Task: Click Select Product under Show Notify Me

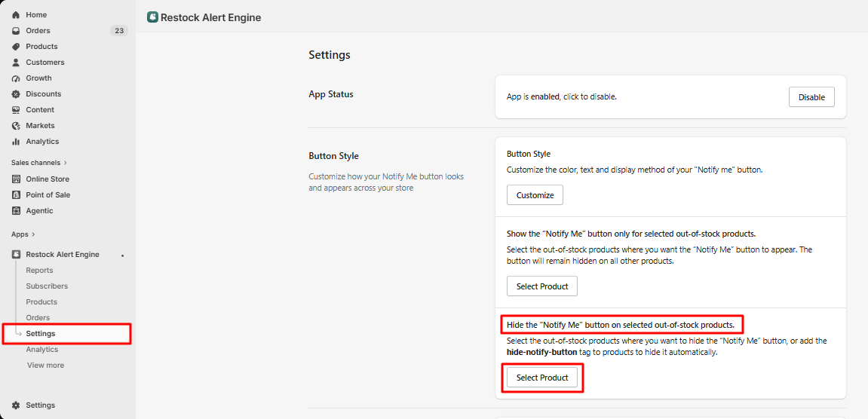Action: pos(542,286)
